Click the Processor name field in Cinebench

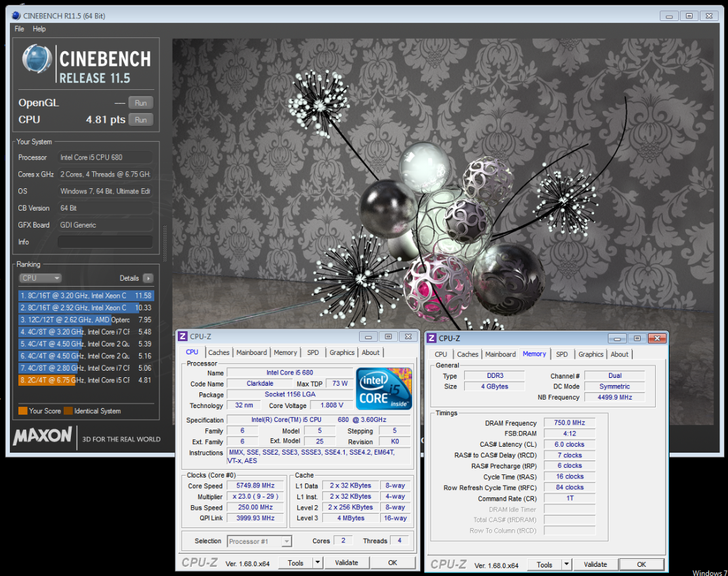pyautogui.click(x=106, y=157)
